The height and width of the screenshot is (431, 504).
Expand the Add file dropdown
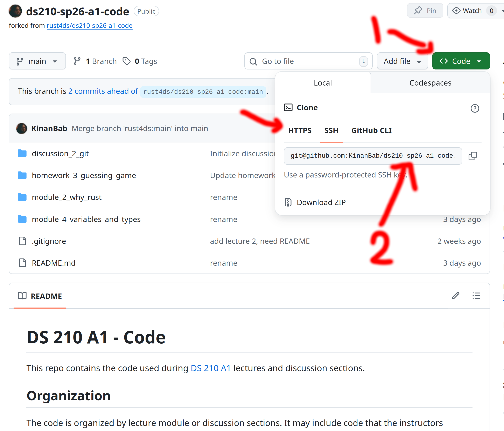coord(402,61)
